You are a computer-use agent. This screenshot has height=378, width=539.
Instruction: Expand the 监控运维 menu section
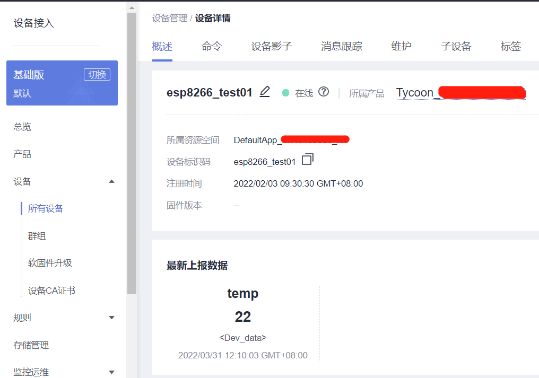(x=111, y=372)
